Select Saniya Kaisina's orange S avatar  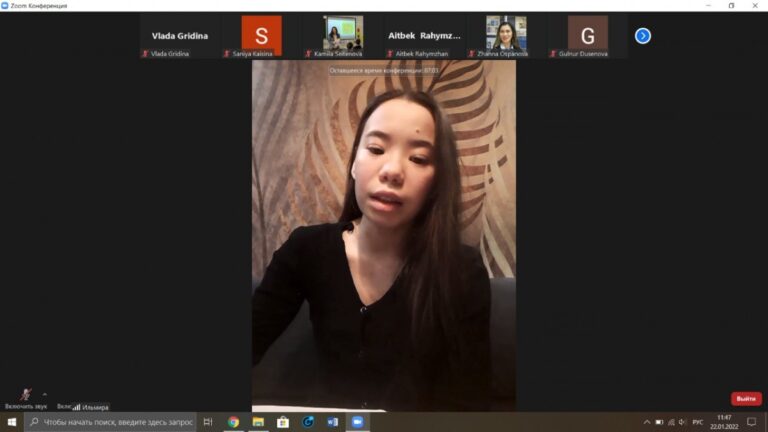pyautogui.click(x=261, y=35)
